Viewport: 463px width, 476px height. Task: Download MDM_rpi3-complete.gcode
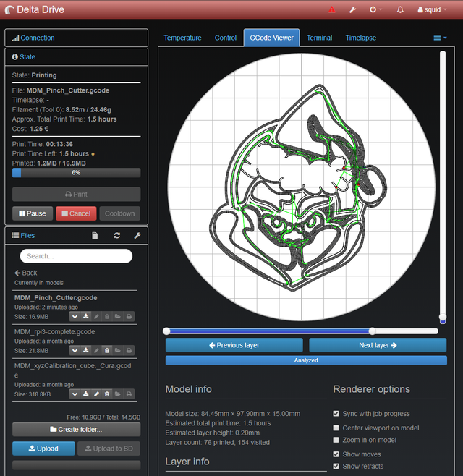click(x=86, y=351)
